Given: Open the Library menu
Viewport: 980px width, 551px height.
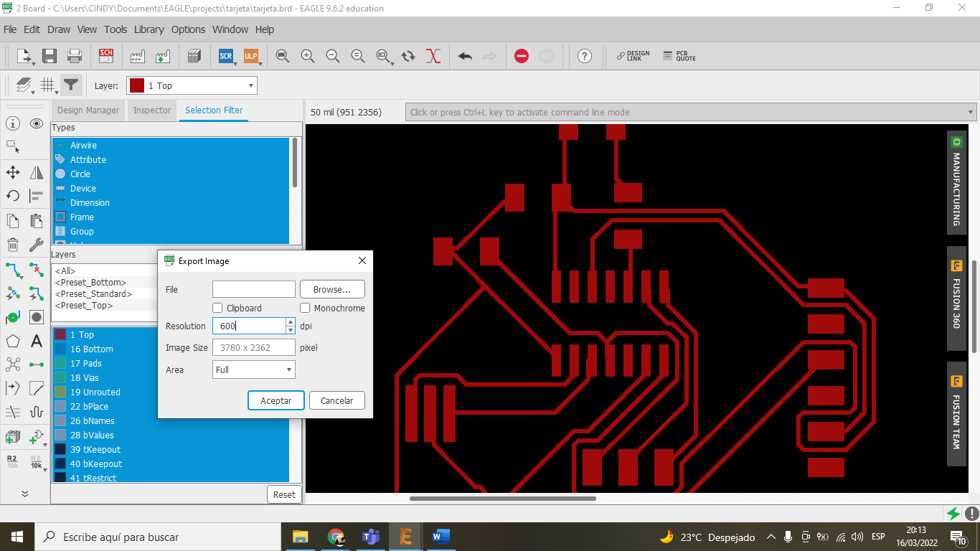Looking at the screenshot, I should point(149,29).
